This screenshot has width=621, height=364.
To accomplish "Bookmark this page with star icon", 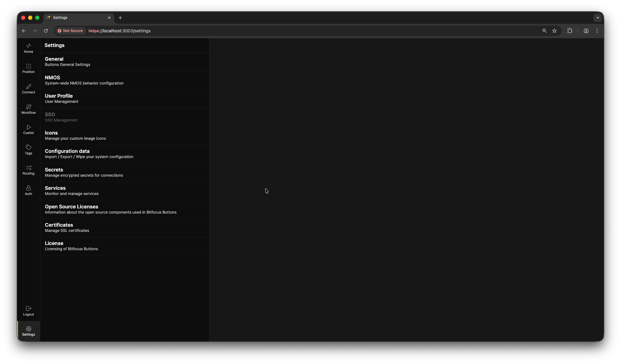I will [554, 31].
